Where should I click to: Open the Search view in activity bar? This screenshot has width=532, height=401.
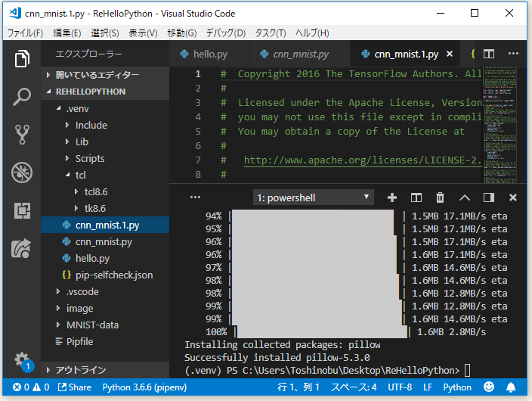(22, 97)
